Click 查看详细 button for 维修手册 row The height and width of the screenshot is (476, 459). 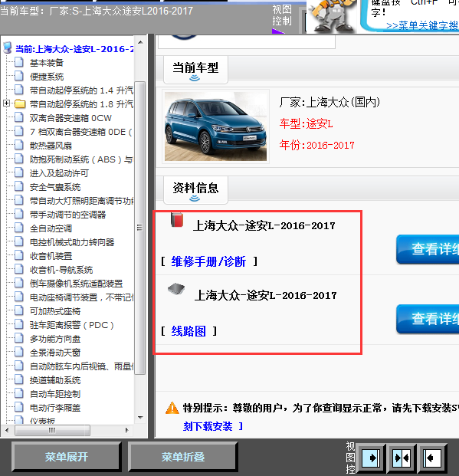point(428,249)
